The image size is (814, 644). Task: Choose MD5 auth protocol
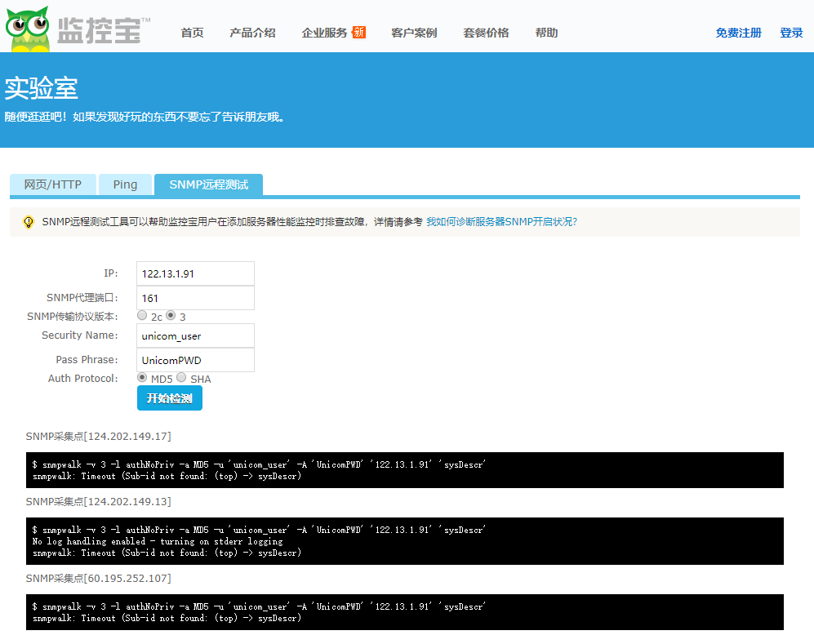(x=142, y=378)
